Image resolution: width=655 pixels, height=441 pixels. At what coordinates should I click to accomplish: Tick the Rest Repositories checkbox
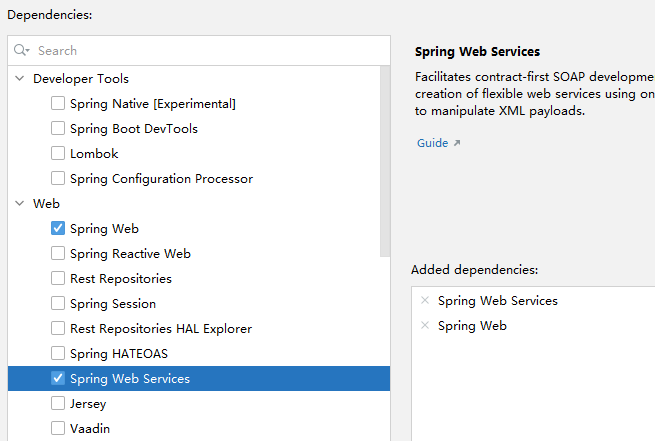tap(58, 279)
